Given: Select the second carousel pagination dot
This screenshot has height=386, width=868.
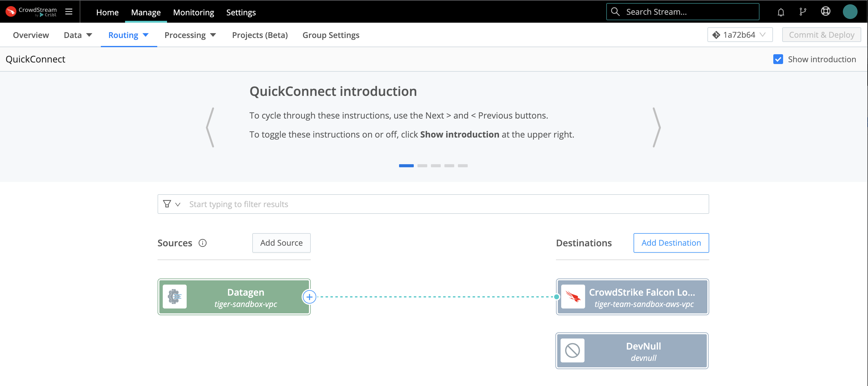Looking at the screenshot, I should click(423, 166).
